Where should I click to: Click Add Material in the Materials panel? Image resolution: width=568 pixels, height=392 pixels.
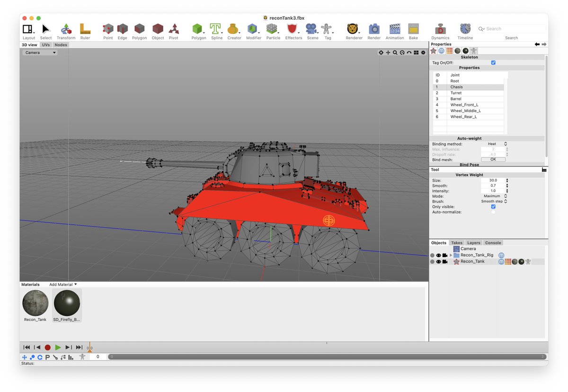click(x=61, y=284)
